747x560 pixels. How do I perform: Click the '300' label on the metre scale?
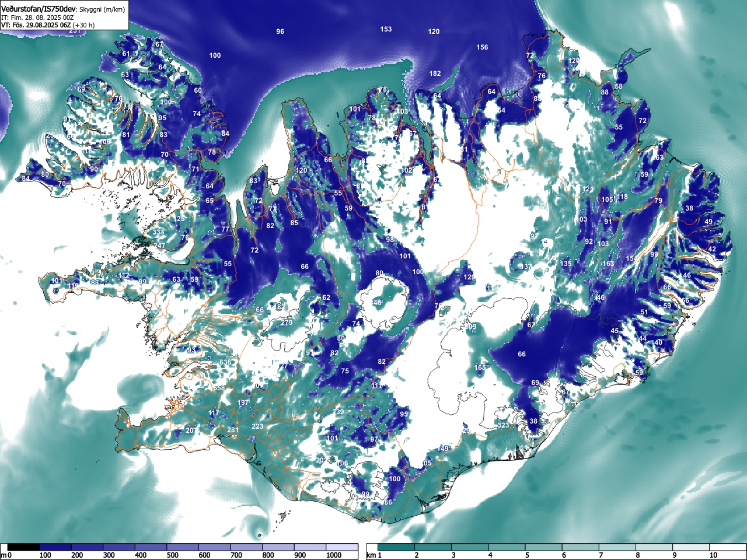point(109,555)
